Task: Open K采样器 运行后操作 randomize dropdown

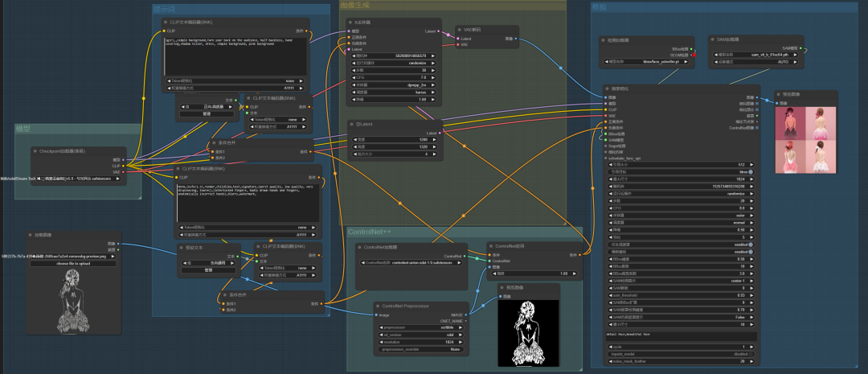Action: click(394, 64)
